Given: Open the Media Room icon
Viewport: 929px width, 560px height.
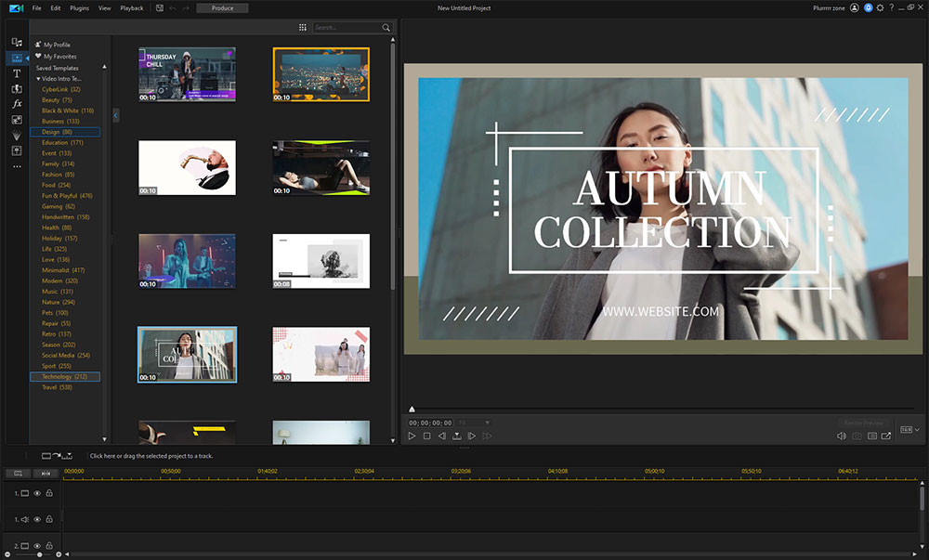Looking at the screenshot, I should (x=16, y=41).
